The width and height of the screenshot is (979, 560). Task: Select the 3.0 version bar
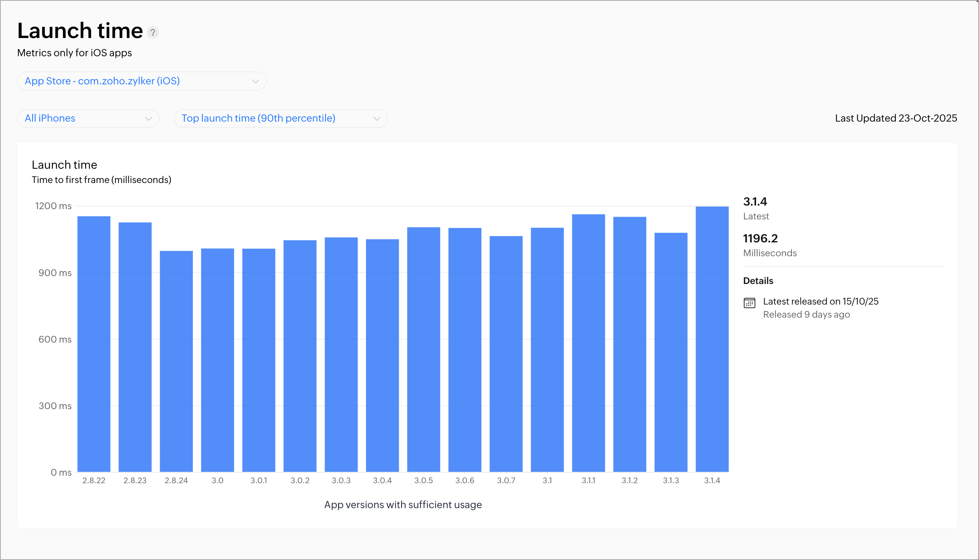[218, 360]
